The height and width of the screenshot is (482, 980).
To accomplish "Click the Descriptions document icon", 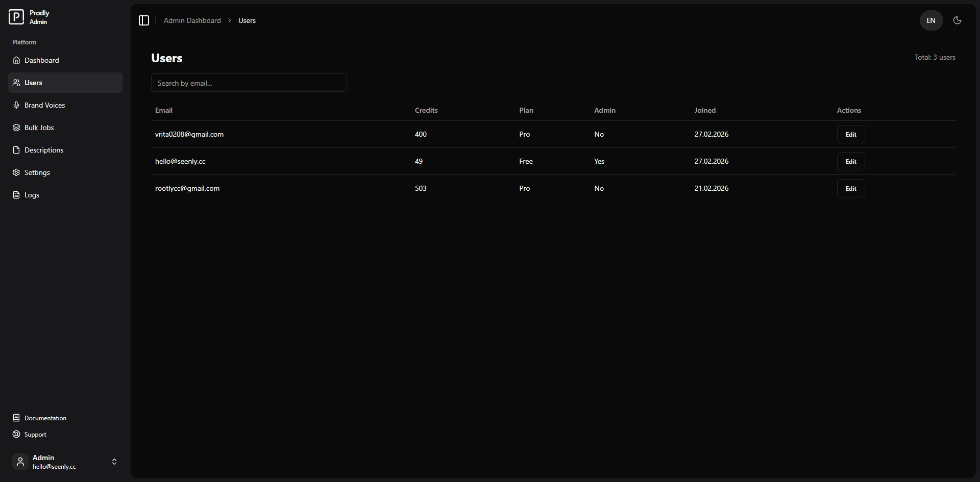I will (16, 149).
